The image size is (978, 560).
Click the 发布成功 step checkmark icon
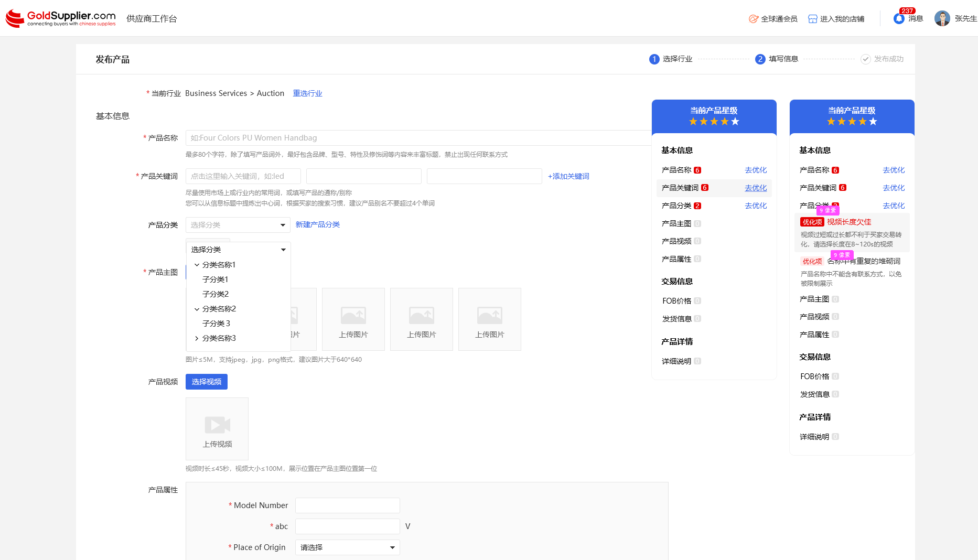pyautogui.click(x=865, y=59)
